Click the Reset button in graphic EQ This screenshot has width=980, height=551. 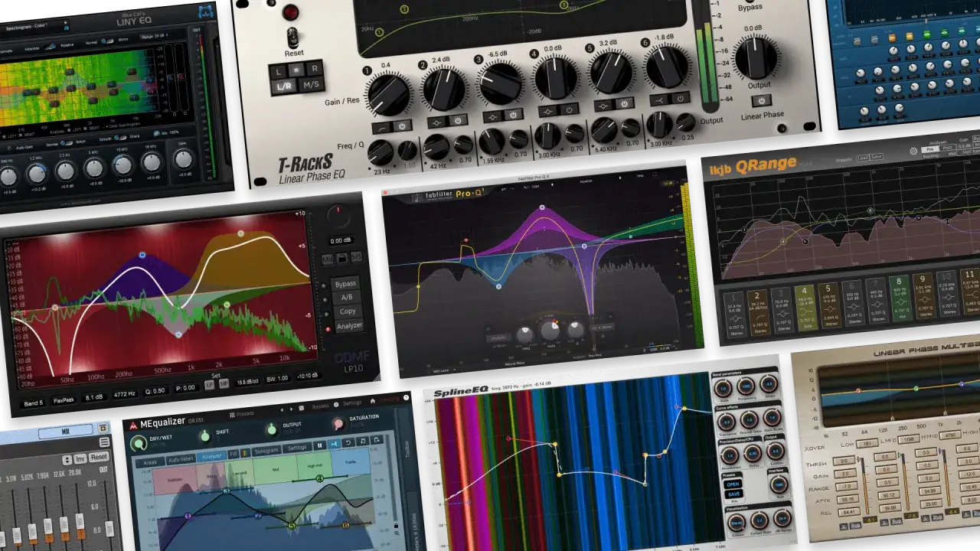(x=98, y=457)
